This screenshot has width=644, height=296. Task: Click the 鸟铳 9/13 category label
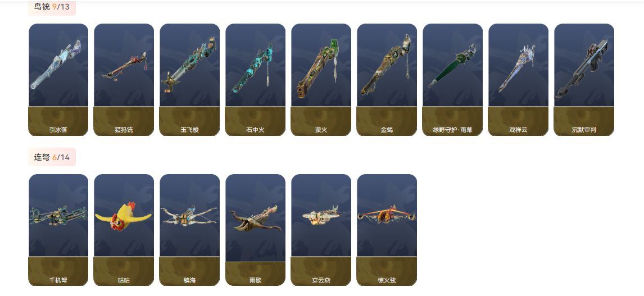52,7
